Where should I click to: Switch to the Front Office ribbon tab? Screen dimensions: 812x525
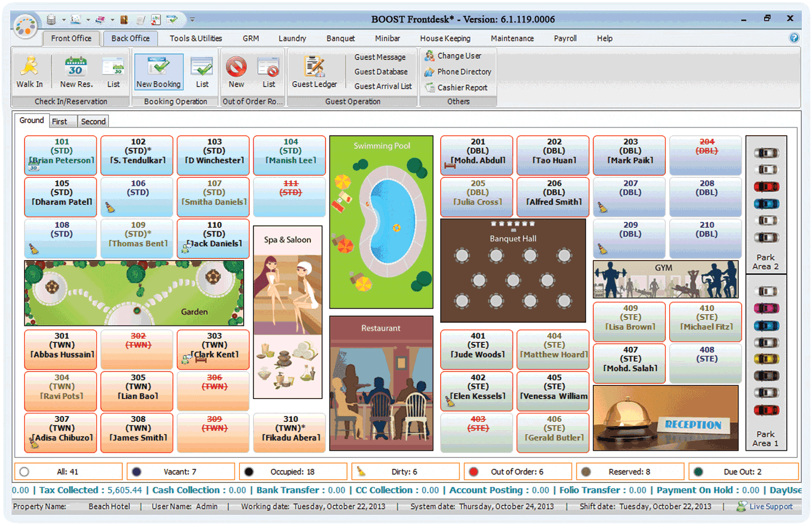[x=71, y=38]
